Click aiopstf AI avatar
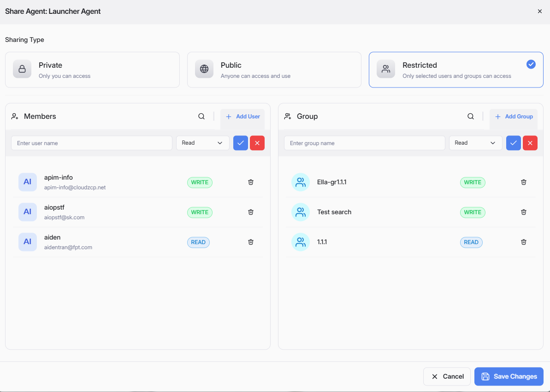The width and height of the screenshot is (550, 392). (28, 212)
